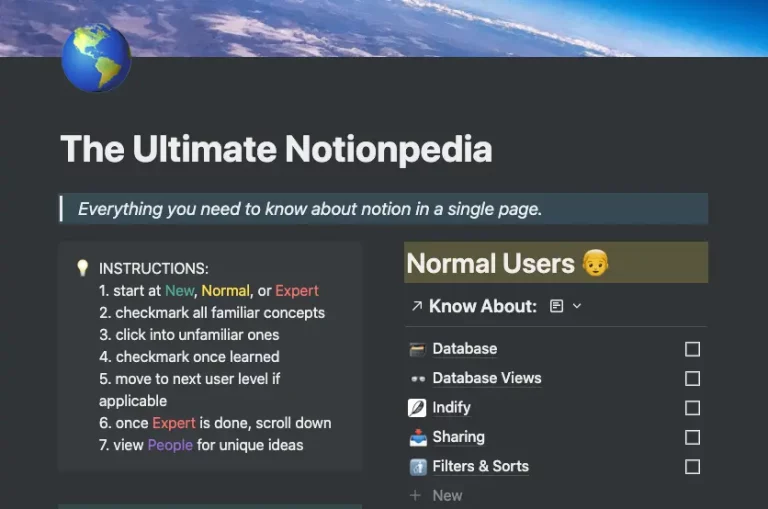Tick the Sharing checkbox
This screenshot has height=509, width=768.
click(x=692, y=437)
